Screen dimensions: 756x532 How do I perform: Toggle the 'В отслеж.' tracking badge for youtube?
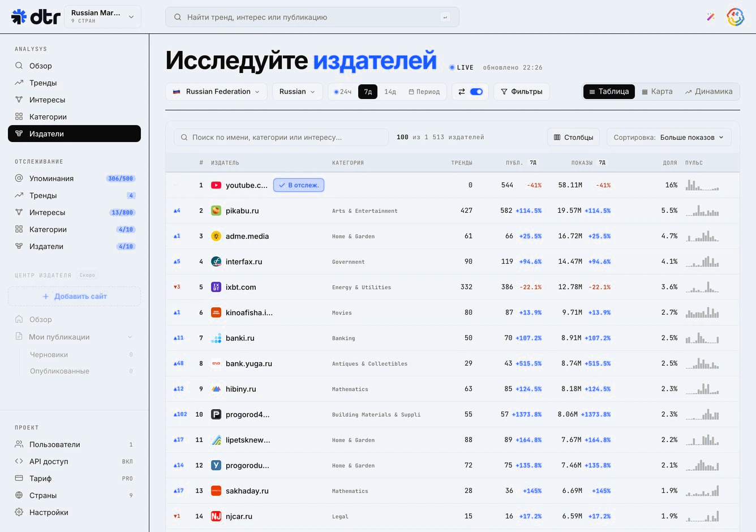299,185
